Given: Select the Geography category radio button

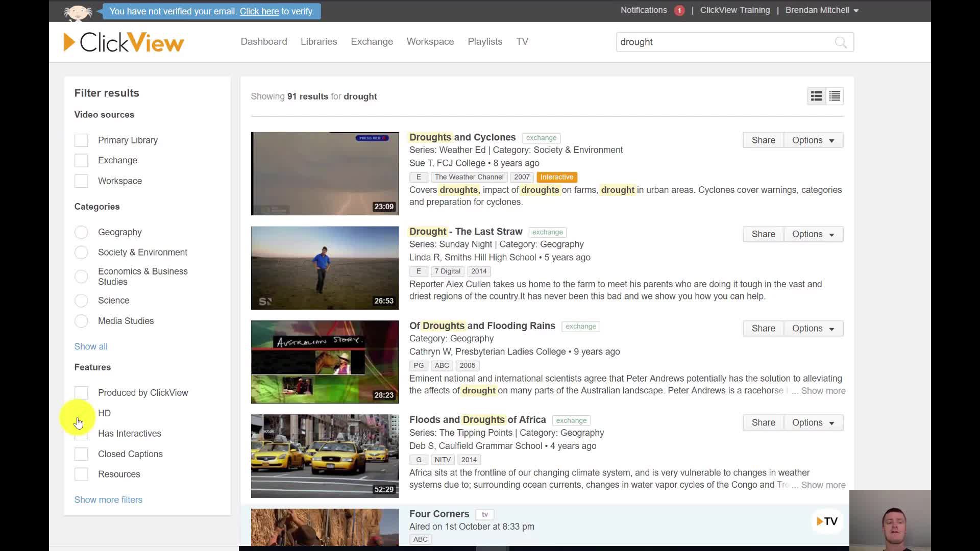Looking at the screenshot, I should [x=81, y=232].
